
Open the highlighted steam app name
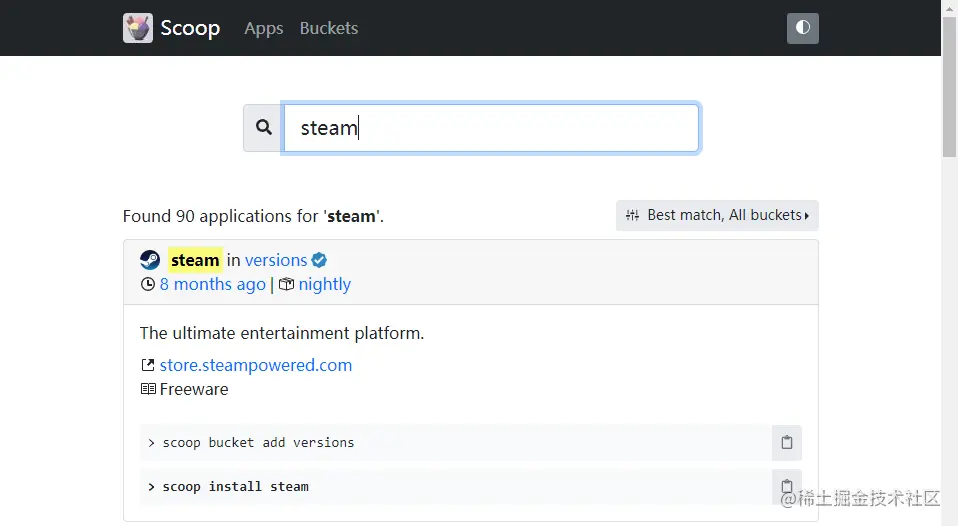coord(195,260)
